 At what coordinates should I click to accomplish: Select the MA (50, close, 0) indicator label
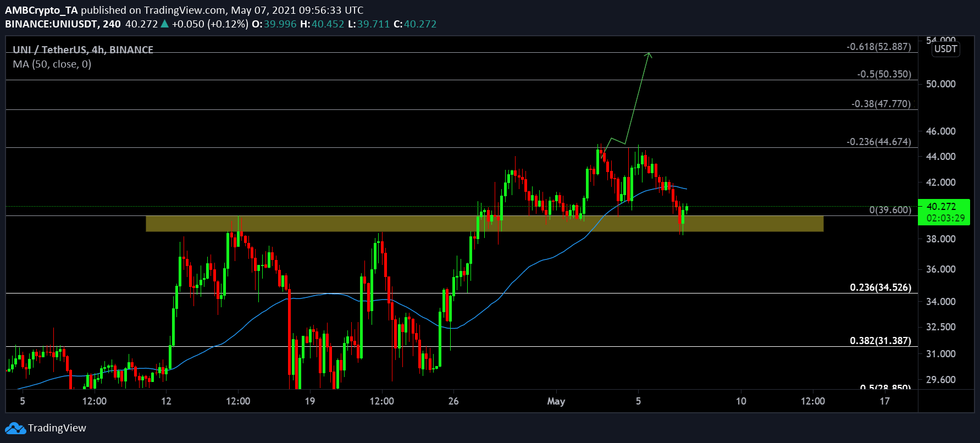(52, 64)
